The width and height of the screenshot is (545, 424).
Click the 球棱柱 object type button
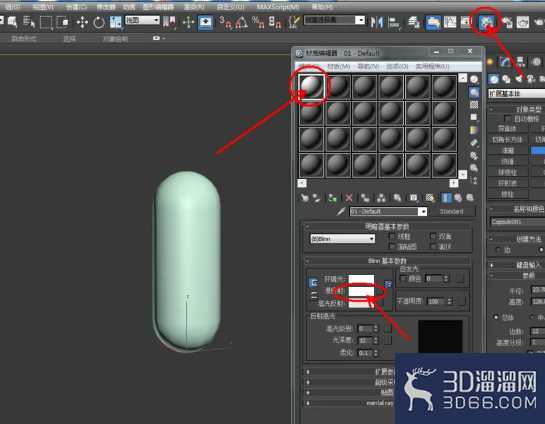point(507,172)
